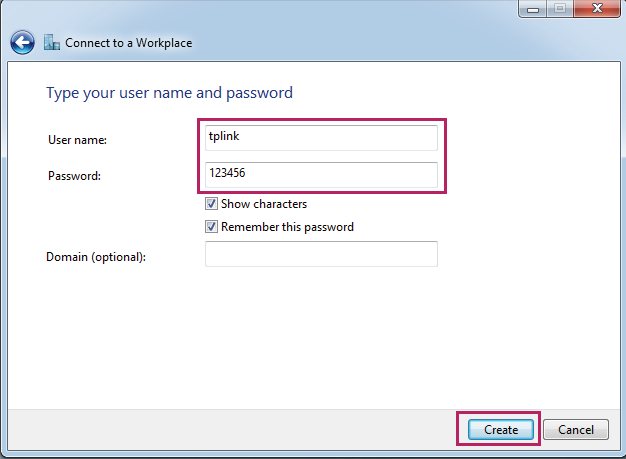Focus the Password field containing 123456
Screen dimensions: 626x459
(321, 174)
